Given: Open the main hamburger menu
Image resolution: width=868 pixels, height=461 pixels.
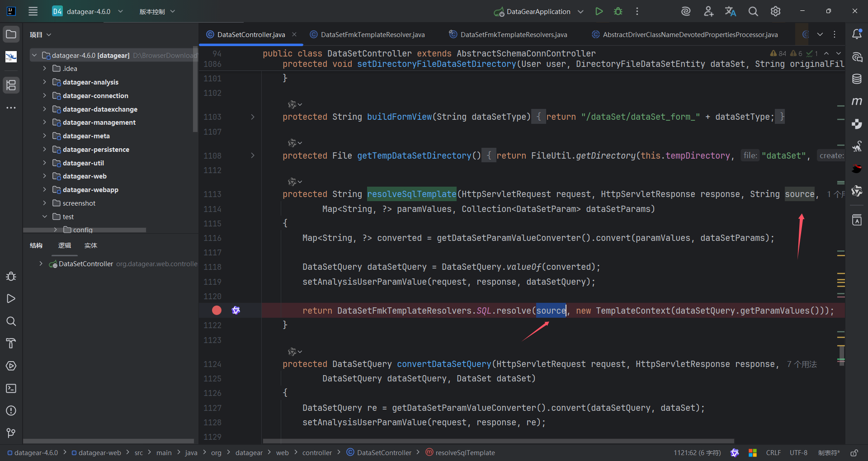Looking at the screenshot, I should pos(33,11).
